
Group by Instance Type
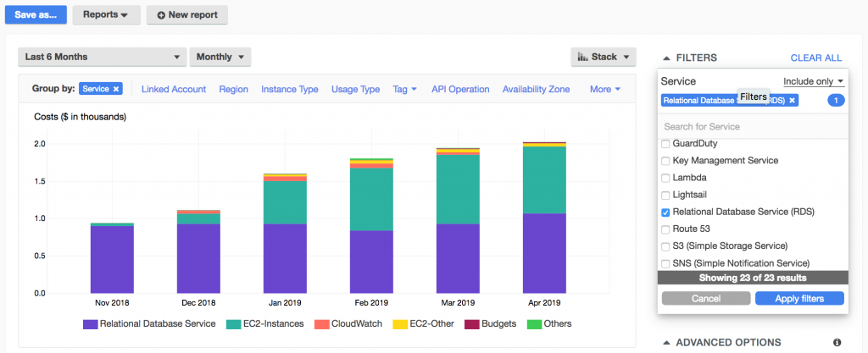[x=290, y=89]
